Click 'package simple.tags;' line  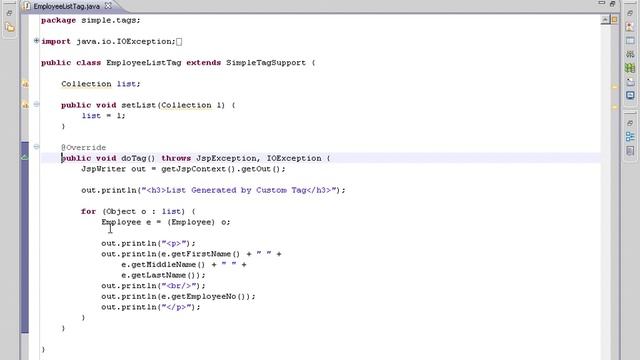pyautogui.click(x=91, y=20)
